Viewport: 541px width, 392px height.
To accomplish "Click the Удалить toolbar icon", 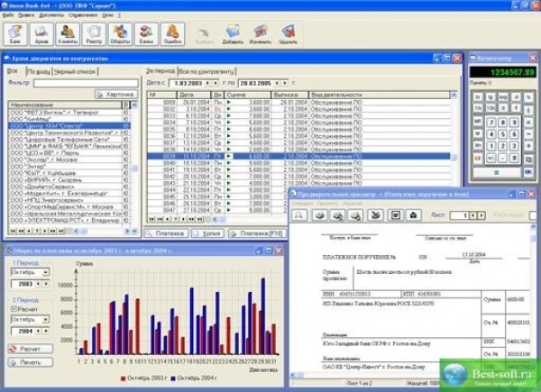I will 288,34.
